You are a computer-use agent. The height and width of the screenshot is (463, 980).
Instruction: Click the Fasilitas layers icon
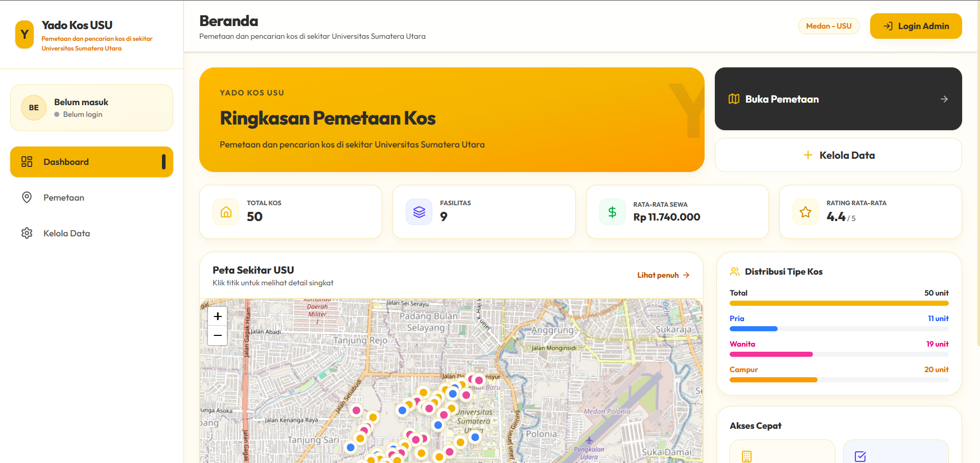pos(419,212)
